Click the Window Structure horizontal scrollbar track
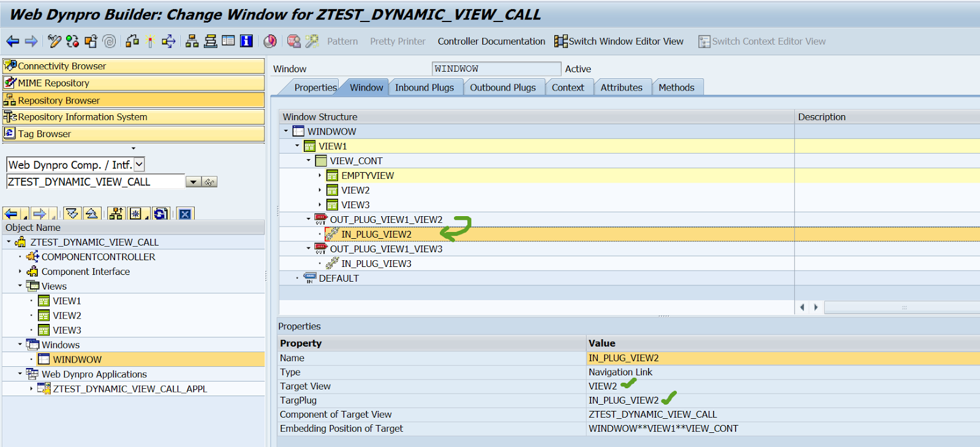The width and height of the screenshot is (980, 447). tap(900, 307)
